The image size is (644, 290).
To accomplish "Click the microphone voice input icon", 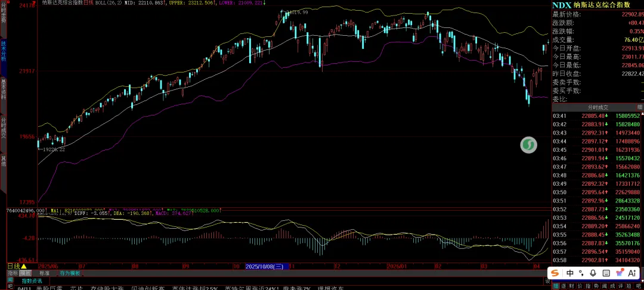I will tap(593, 273).
